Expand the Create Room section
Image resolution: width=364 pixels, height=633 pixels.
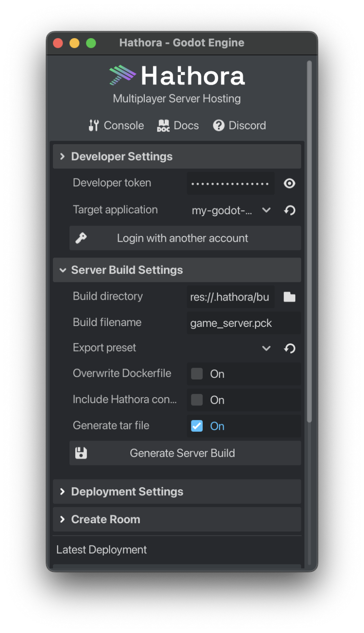pyautogui.click(x=177, y=519)
